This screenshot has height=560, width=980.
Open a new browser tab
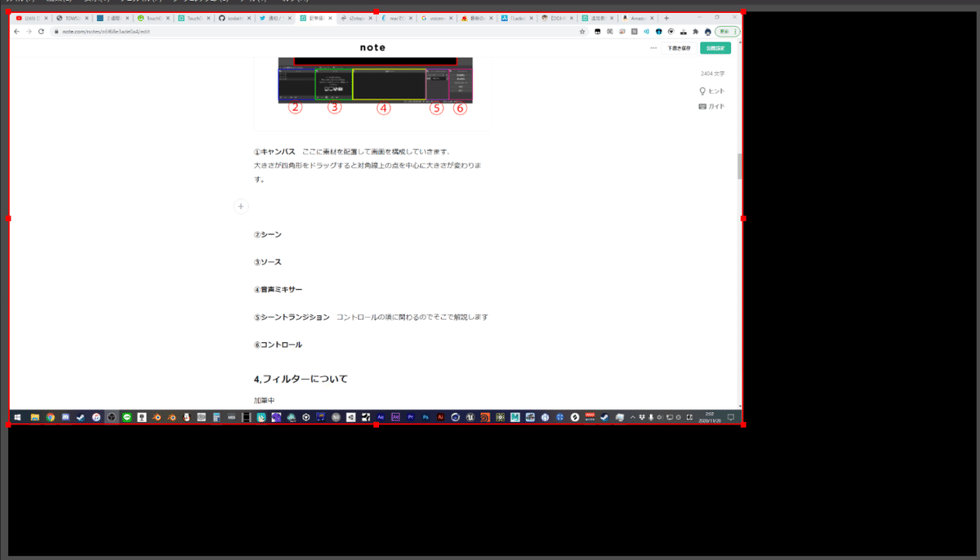click(x=666, y=18)
